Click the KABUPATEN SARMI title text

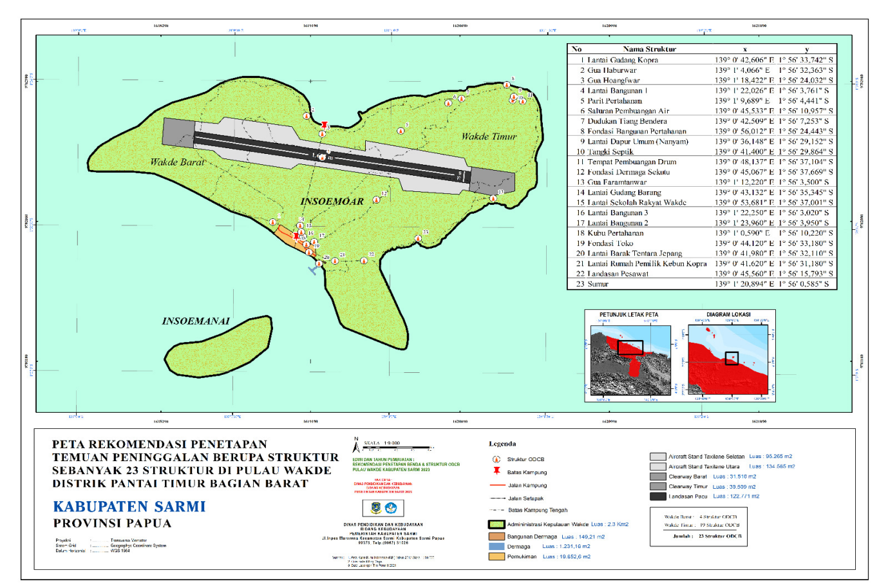[x=129, y=507]
